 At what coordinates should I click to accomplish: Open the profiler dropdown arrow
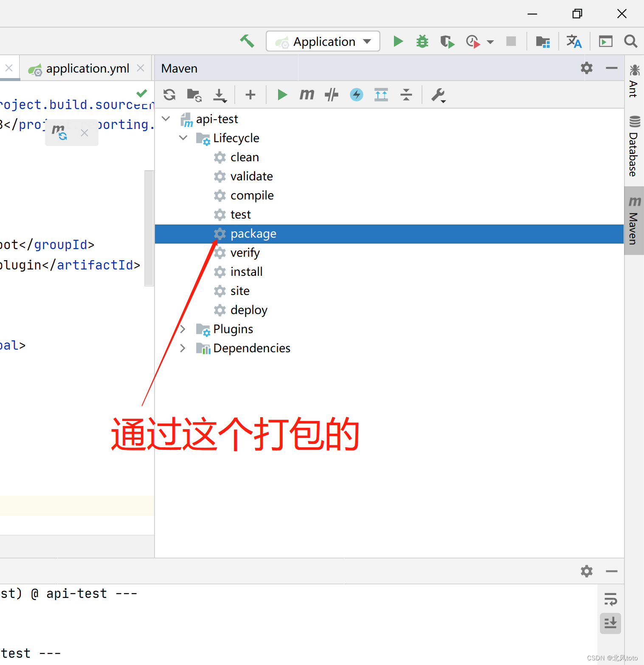coord(490,42)
